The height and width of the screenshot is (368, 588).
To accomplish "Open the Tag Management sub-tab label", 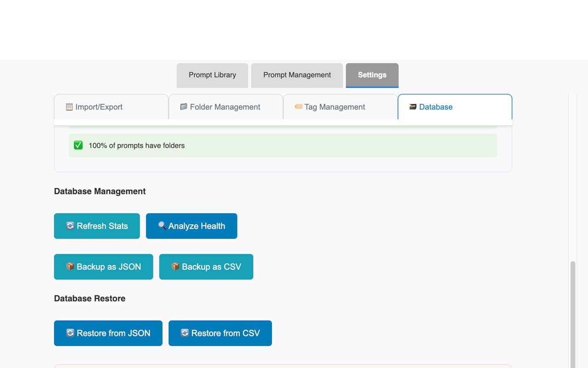I will point(334,107).
